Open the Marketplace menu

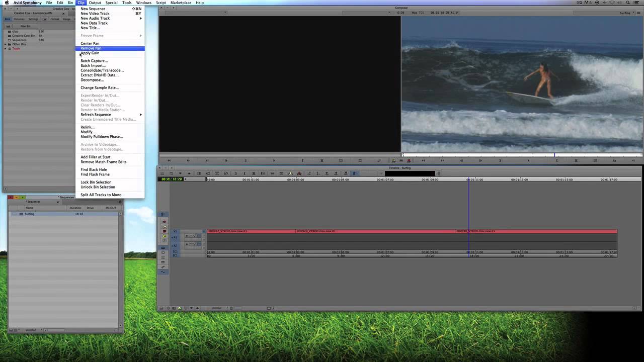[x=181, y=3]
